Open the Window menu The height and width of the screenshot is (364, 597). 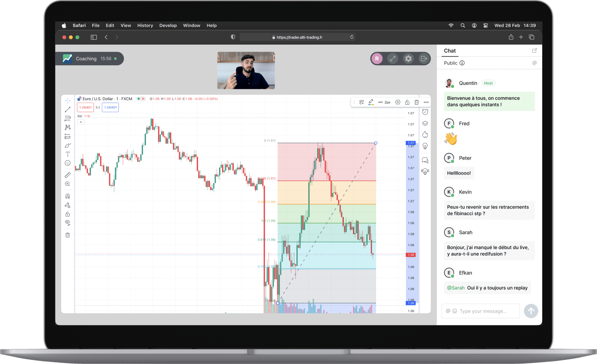click(192, 25)
